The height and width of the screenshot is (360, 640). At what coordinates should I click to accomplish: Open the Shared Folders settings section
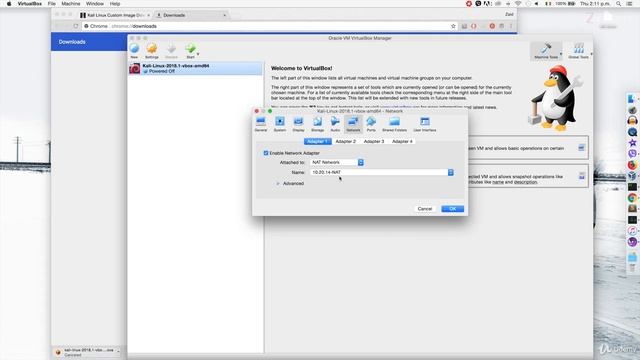point(394,124)
